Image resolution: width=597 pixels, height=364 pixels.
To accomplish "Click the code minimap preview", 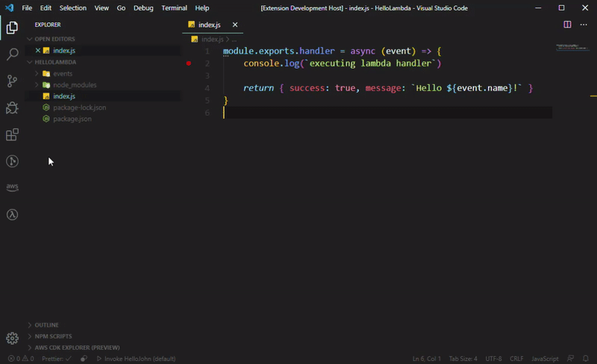I will (572, 48).
